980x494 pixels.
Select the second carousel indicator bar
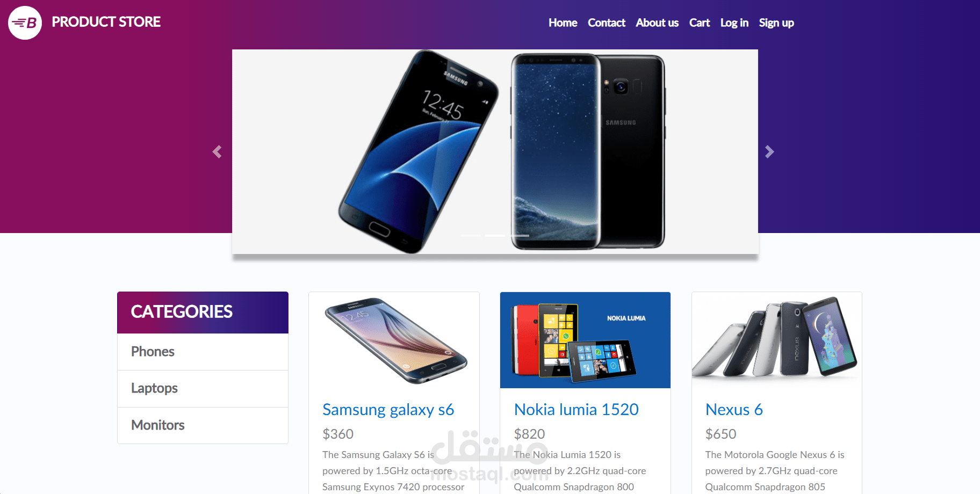coord(495,236)
